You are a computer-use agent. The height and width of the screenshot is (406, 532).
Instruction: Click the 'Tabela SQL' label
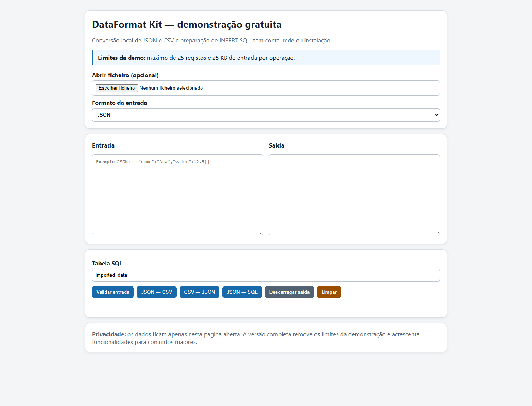click(107, 263)
